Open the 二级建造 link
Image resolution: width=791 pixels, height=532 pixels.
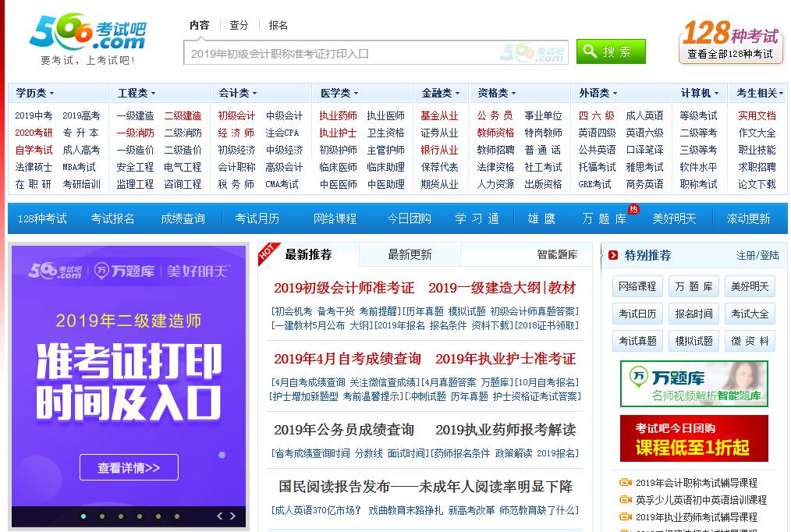pos(183,115)
